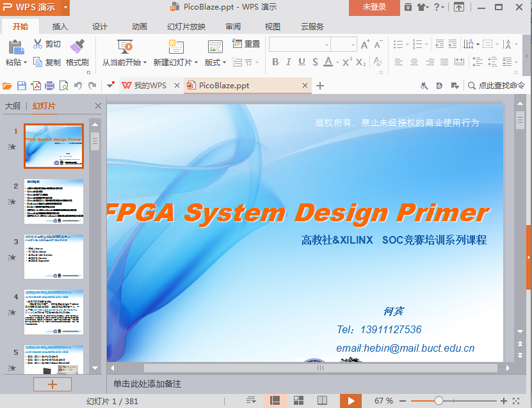This screenshot has width=532, height=408.
Task: Click the Reset (重置) layout icon
Action: pyautogui.click(x=237, y=43)
